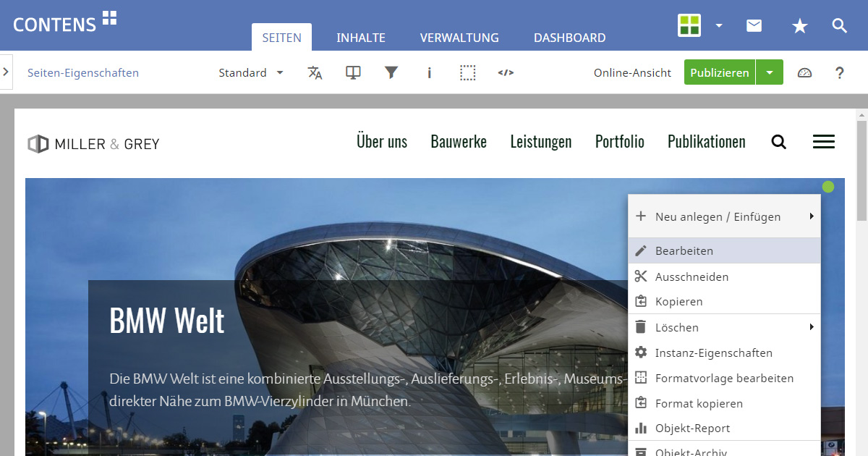Open the website hamburger menu
The width and height of the screenshot is (868, 456).
(824, 142)
